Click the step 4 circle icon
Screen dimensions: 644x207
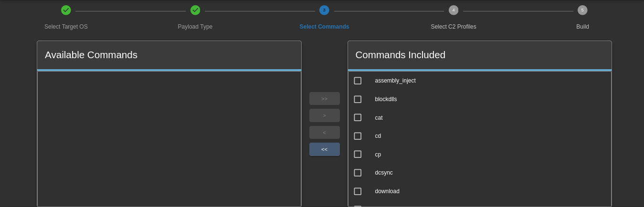coord(454,10)
